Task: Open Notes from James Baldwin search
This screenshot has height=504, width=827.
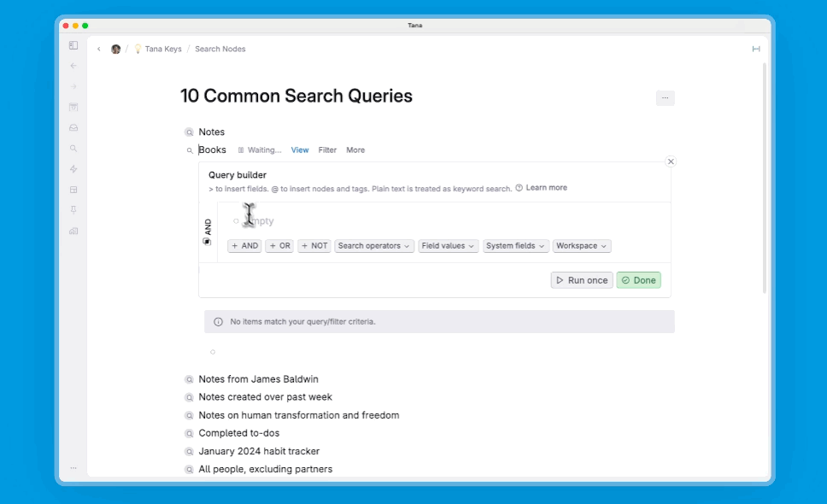Action: [x=258, y=379]
